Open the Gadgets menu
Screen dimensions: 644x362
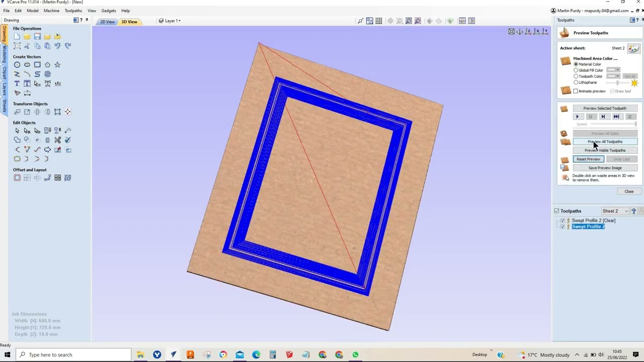pos(109,11)
